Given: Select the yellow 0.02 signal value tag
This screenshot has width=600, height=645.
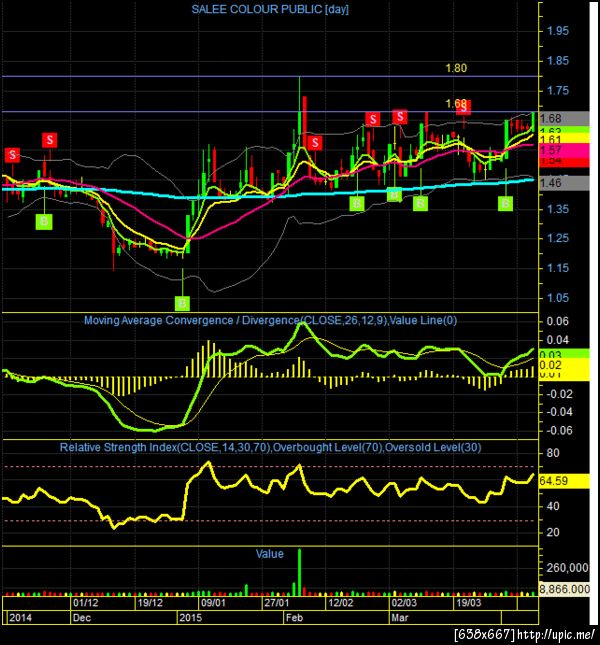Looking at the screenshot, I should pos(563,364).
